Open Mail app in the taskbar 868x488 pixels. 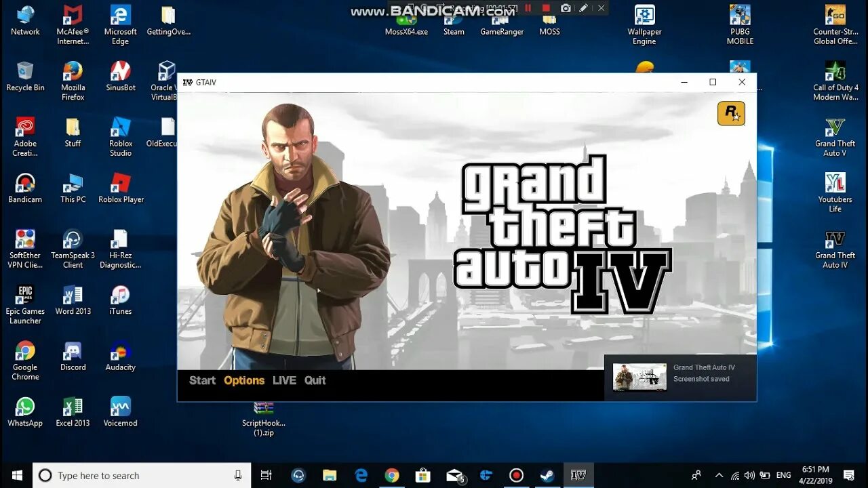tap(454, 475)
